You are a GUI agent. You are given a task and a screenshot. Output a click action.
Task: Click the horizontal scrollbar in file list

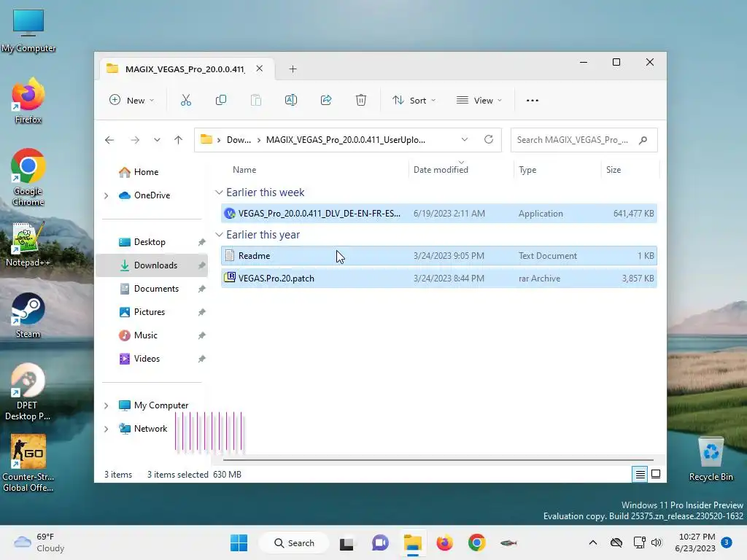(x=438, y=460)
